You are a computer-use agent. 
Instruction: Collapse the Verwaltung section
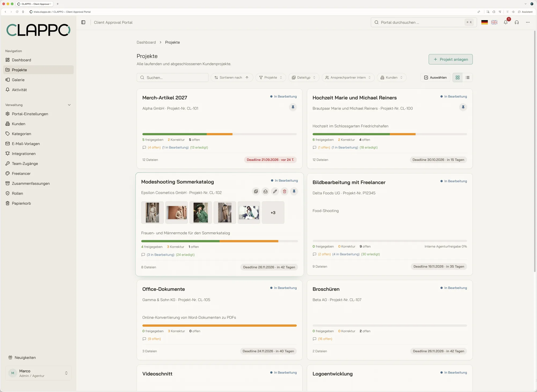tap(69, 105)
